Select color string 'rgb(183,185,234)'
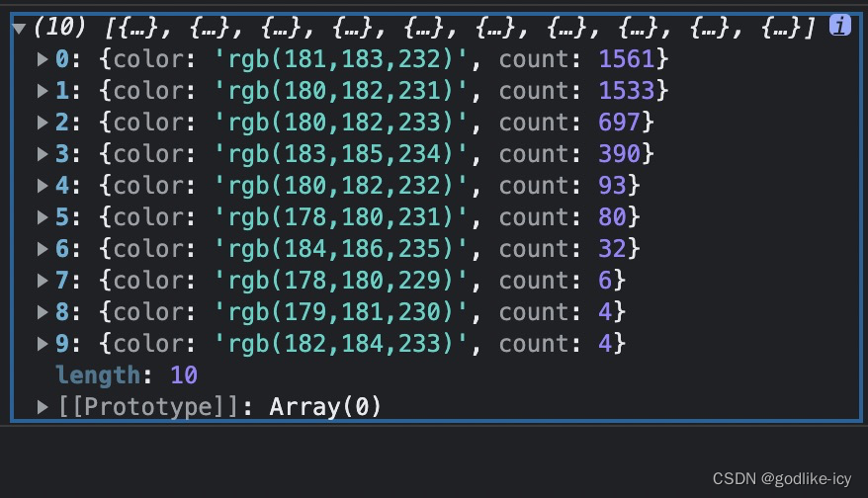This screenshot has height=498, width=868. coord(340,154)
